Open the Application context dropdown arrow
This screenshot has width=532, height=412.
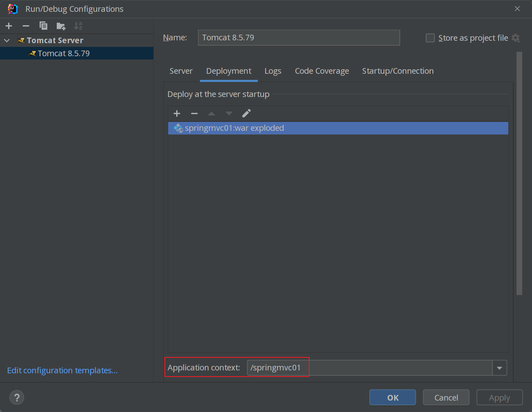pos(499,368)
